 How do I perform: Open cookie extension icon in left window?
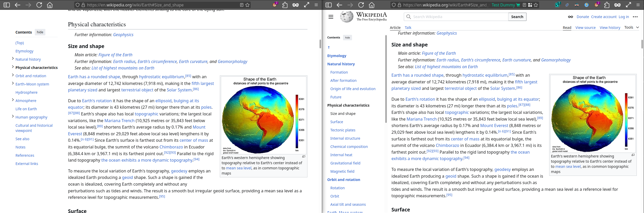pyautogui.click(x=275, y=5)
